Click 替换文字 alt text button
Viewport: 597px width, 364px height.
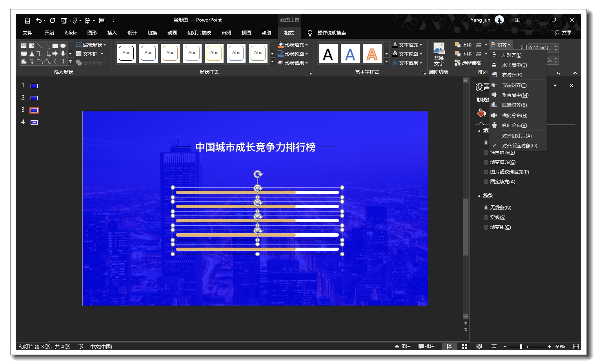(439, 54)
